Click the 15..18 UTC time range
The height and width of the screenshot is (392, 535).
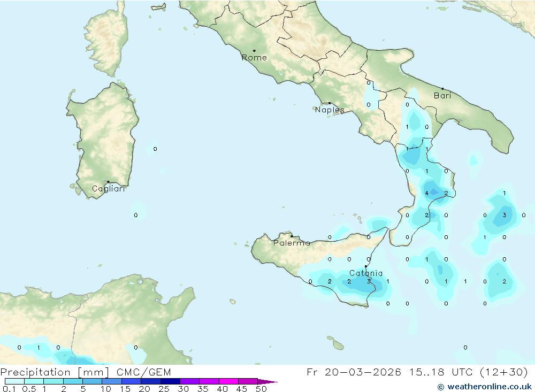[441, 372]
